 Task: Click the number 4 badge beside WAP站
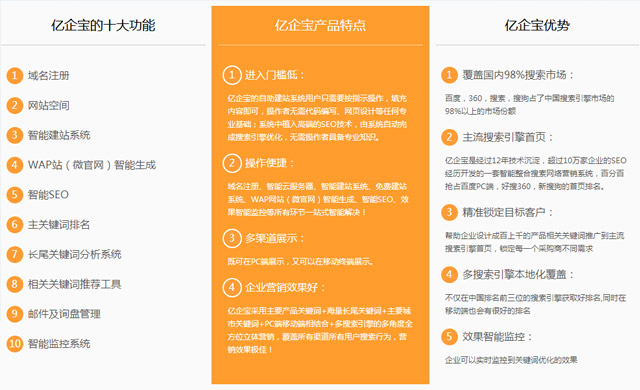15,165
